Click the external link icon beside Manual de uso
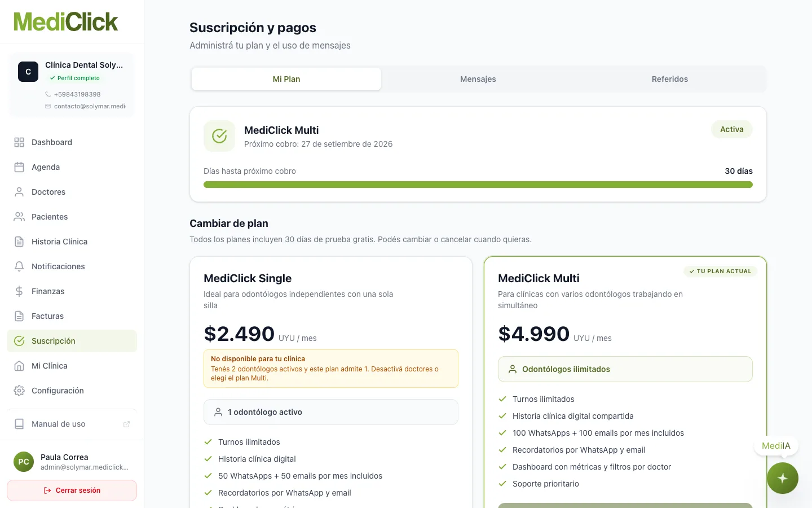The image size is (812, 508). point(126,424)
